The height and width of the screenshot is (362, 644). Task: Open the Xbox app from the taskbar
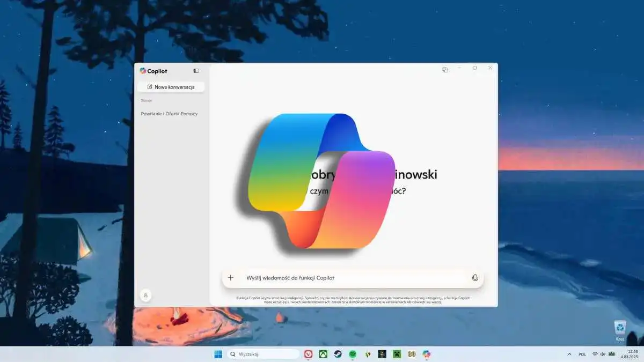pos(323,354)
